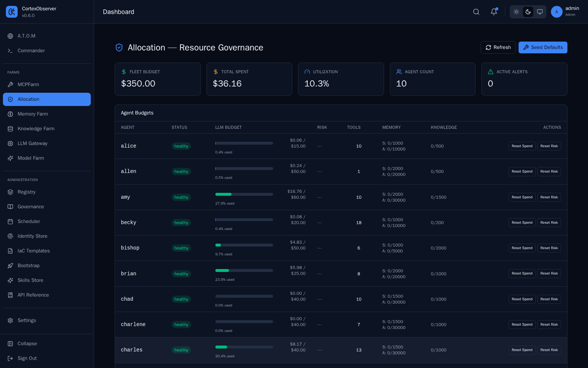This screenshot has width=588, height=368.
Task: Refresh the allocation data
Action: [x=498, y=47]
